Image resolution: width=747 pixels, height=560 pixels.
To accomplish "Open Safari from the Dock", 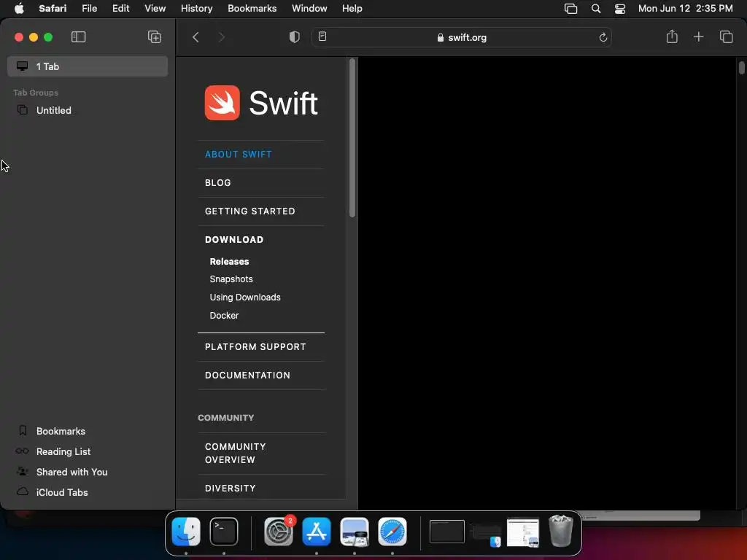I will click(392, 532).
